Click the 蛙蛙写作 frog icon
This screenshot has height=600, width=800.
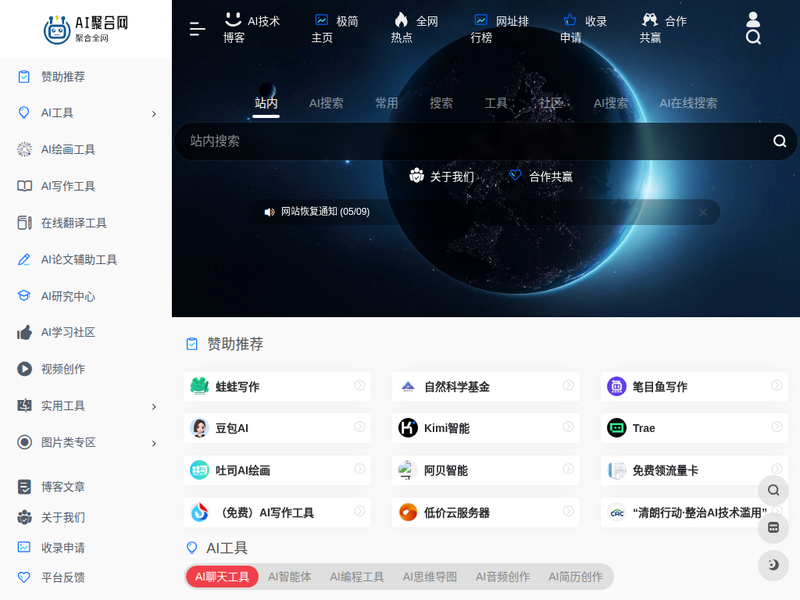[x=199, y=386]
